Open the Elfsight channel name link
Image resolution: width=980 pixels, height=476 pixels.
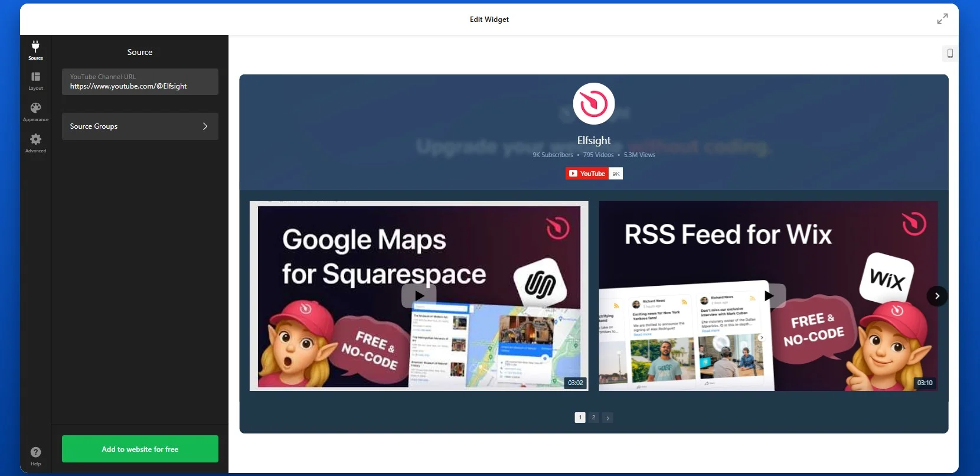(x=594, y=141)
